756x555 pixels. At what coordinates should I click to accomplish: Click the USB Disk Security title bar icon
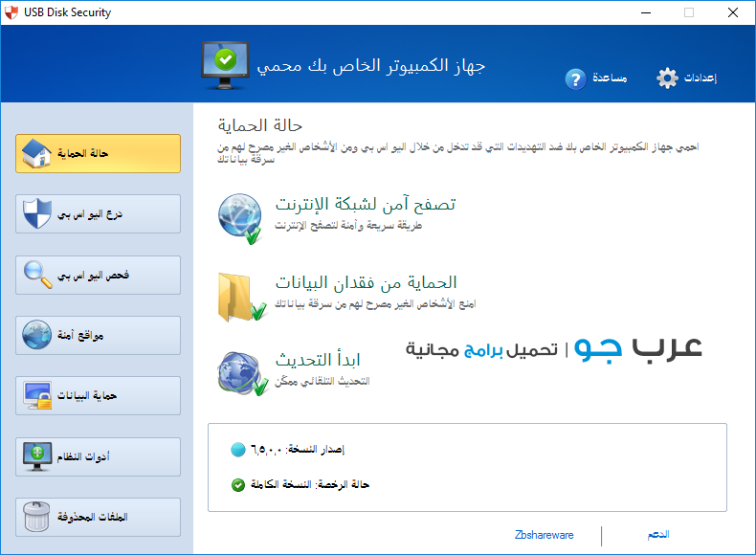pyautogui.click(x=11, y=12)
